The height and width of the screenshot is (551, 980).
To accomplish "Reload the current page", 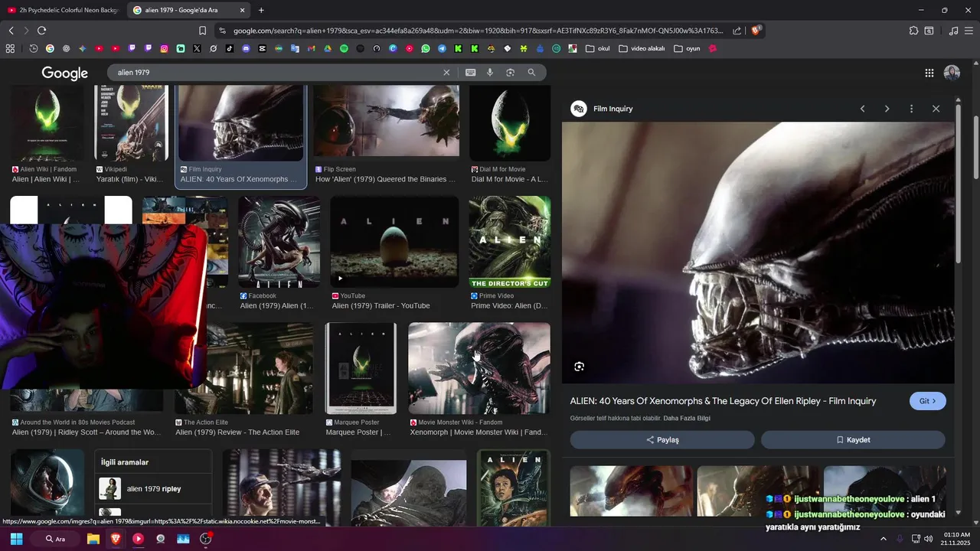I will 41,31.
